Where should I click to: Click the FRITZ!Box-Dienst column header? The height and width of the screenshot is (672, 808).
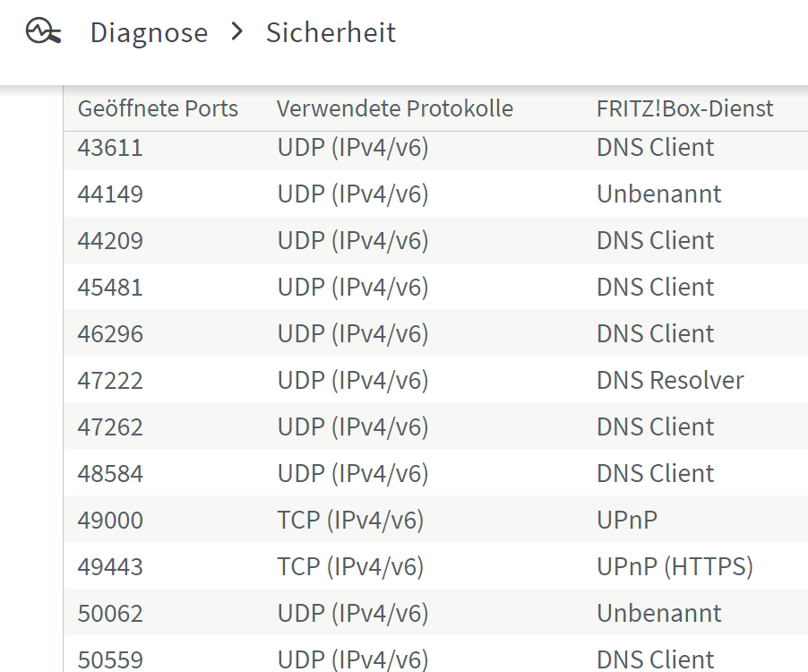684,109
